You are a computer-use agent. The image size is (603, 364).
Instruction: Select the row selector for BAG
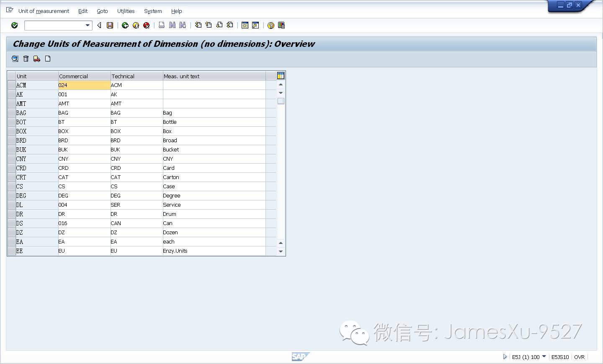(x=11, y=113)
